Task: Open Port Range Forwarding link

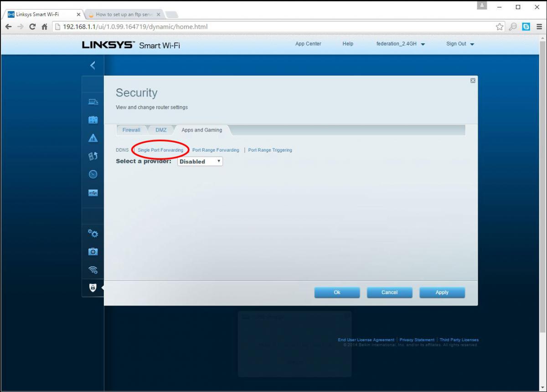Action: click(216, 150)
